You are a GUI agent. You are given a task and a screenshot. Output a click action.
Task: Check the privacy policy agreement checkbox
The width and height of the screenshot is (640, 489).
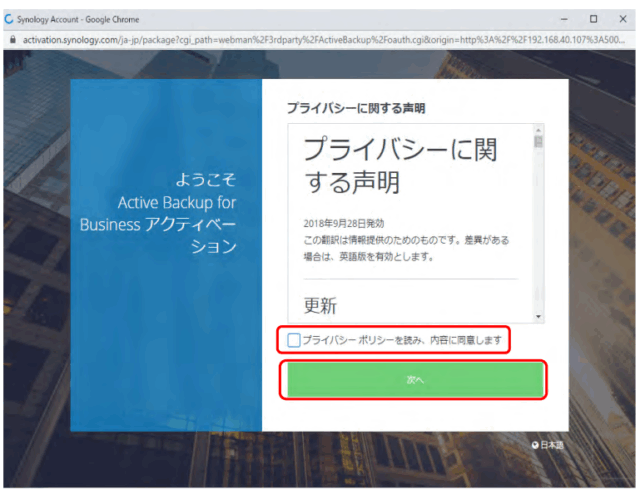click(x=294, y=341)
